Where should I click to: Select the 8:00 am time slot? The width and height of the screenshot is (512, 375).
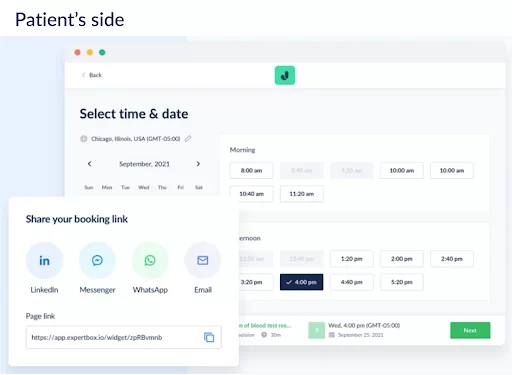click(x=251, y=170)
